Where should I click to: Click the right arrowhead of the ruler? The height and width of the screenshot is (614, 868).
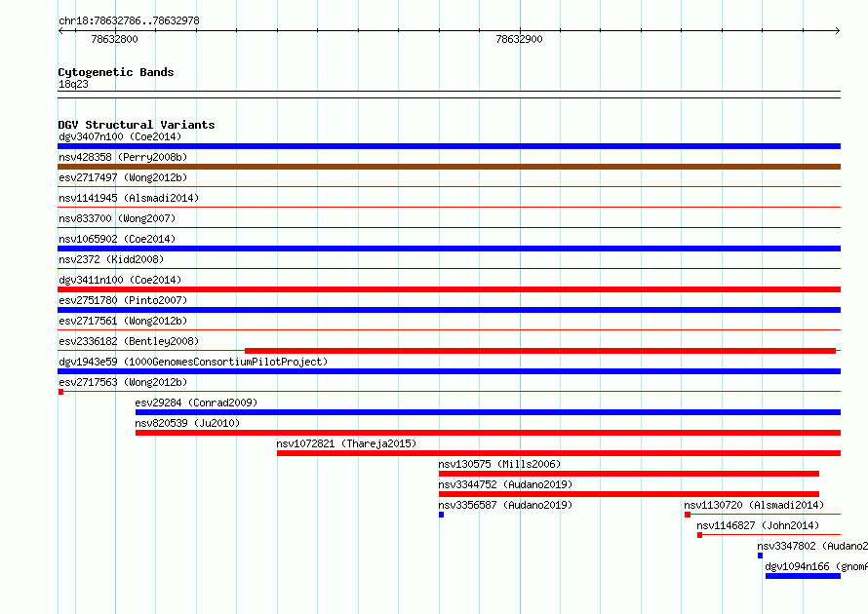[838, 31]
